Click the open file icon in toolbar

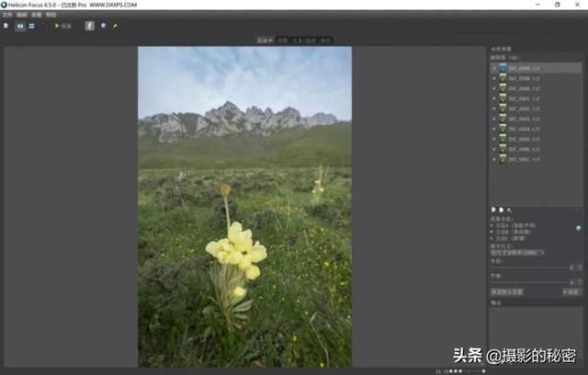coord(6,26)
